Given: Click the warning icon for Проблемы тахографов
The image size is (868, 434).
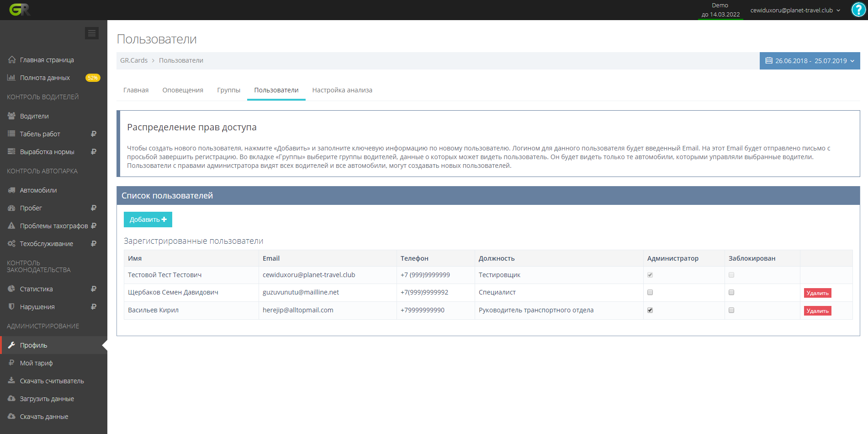Looking at the screenshot, I should tap(12, 226).
